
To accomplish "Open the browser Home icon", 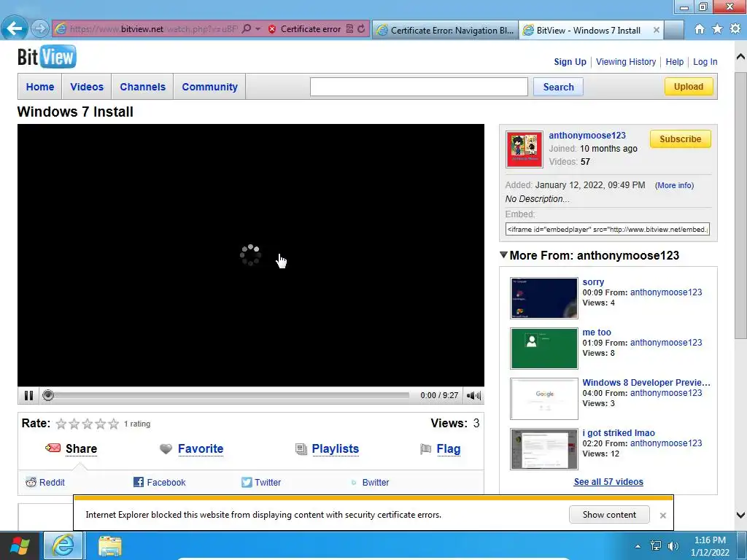I will tap(699, 29).
